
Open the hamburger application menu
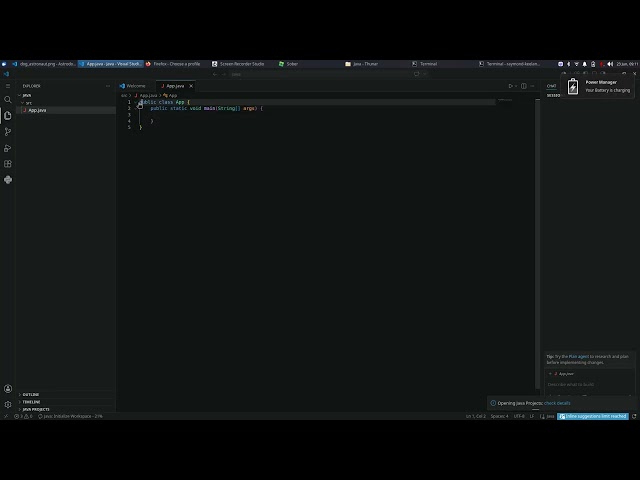click(x=8, y=86)
